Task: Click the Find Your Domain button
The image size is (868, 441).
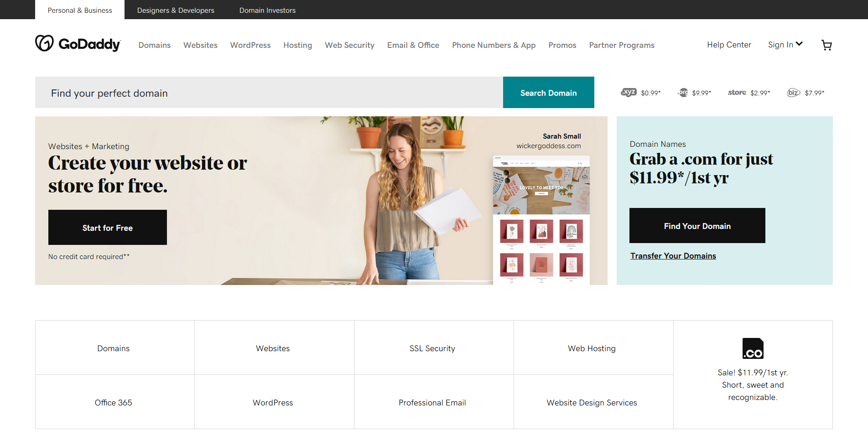Action: pyautogui.click(x=697, y=226)
